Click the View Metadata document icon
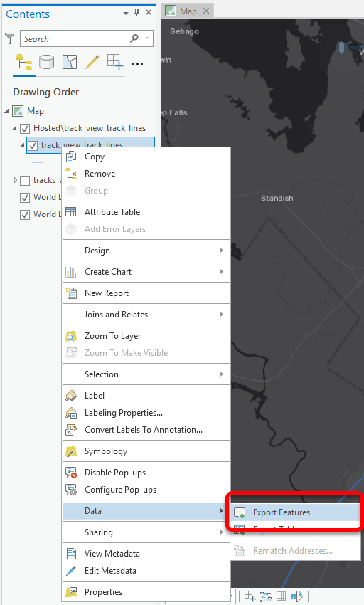 coord(71,554)
